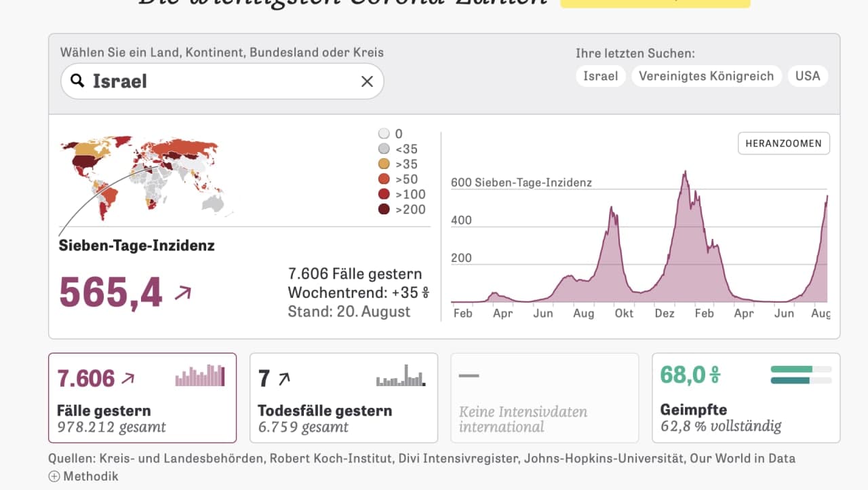This screenshot has width=868, height=490.
Task: Open the Todesfälle gestern card
Action: point(344,398)
